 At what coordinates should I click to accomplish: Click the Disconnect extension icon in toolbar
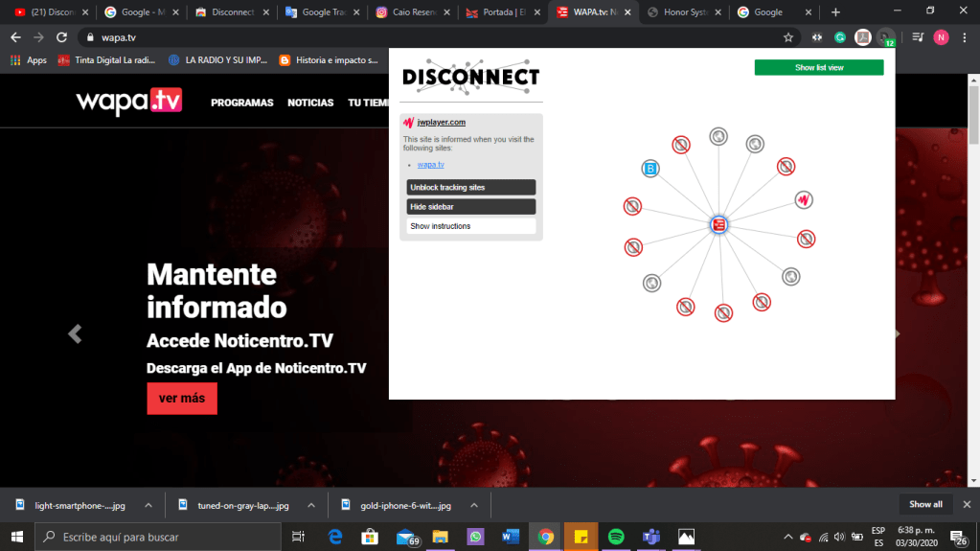[x=887, y=37]
